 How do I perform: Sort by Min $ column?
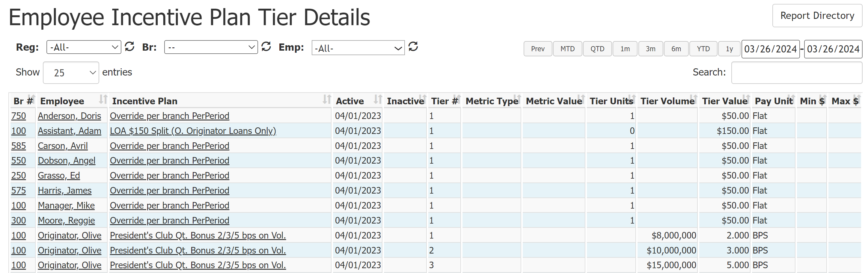pos(812,100)
